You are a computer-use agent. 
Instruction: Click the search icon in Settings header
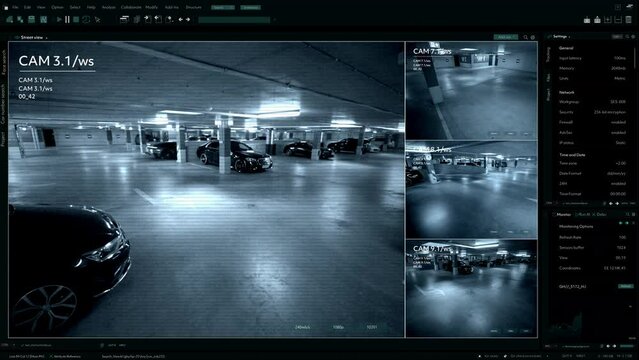[627, 37]
